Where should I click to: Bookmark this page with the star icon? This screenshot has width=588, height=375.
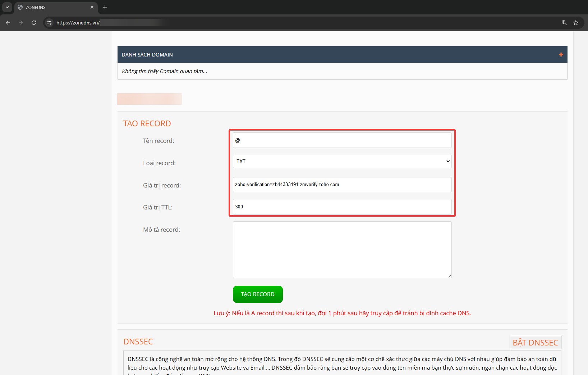(x=576, y=23)
